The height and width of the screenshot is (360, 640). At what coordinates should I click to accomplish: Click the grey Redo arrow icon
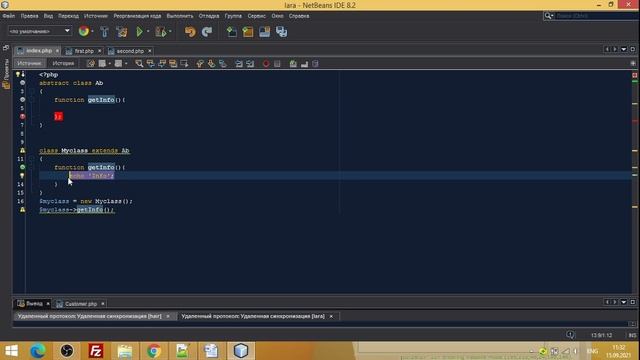(207, 31)
